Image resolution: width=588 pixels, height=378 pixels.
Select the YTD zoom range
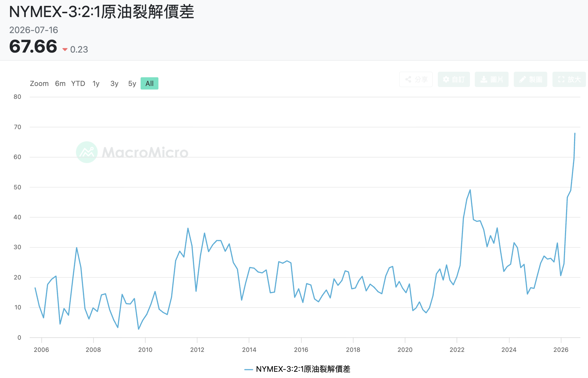[78, 84]
